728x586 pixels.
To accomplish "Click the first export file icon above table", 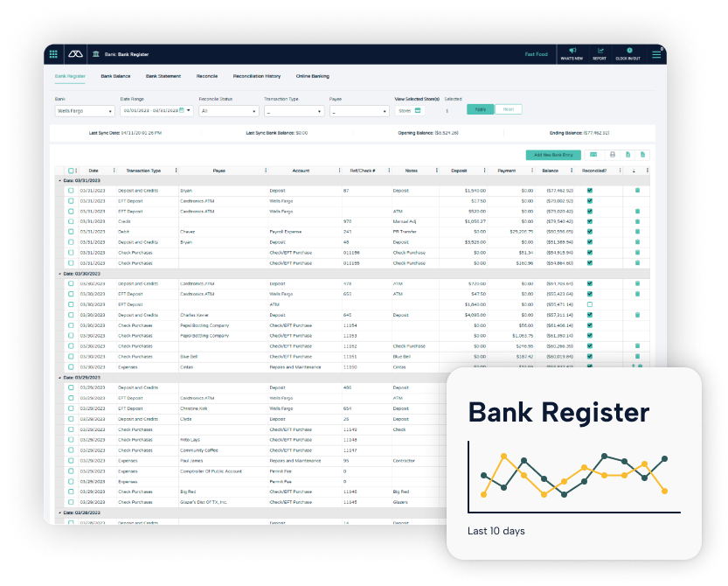I will 627,155.
